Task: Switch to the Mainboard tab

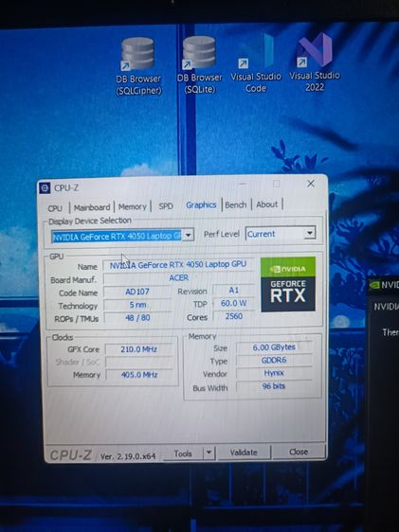Action: click(92, 207)
